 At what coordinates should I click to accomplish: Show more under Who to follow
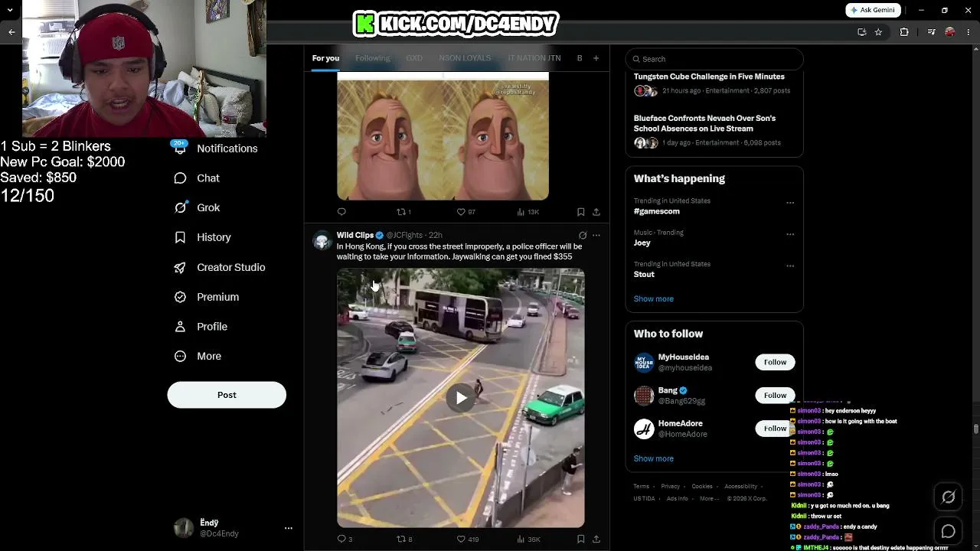654,458
